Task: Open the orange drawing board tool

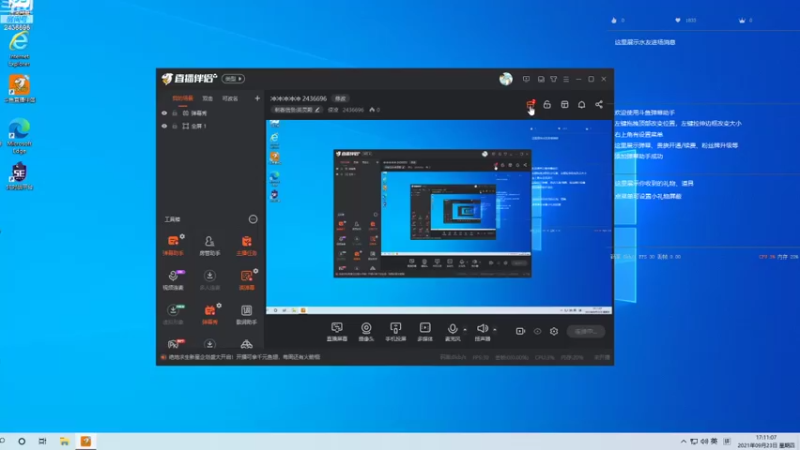Action: [246, 280]
